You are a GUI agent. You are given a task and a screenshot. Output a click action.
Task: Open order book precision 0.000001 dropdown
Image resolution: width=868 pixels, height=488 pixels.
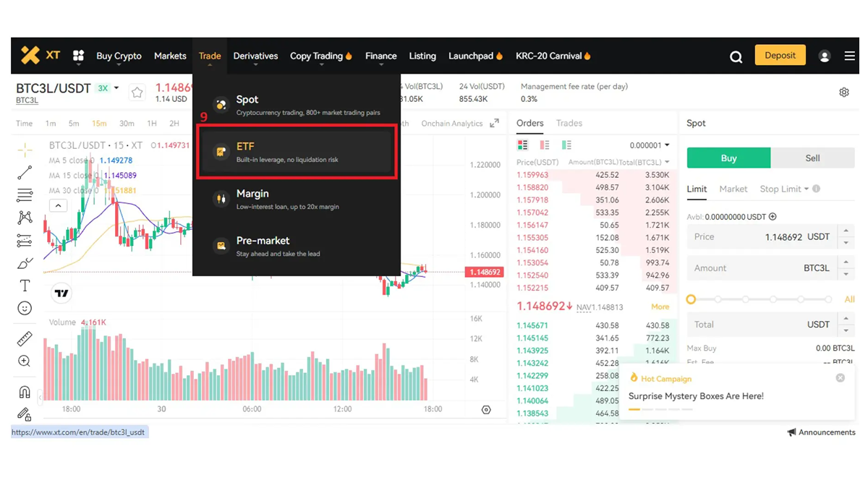coord(650,145)
